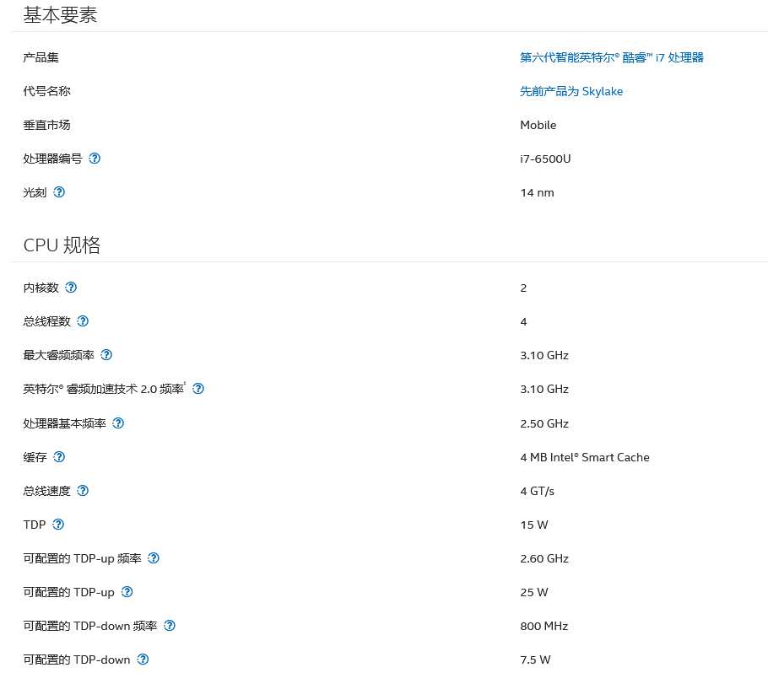768x700 pixels.
Task: Click the question mark next to 总线程数
Action: [83, 321]
